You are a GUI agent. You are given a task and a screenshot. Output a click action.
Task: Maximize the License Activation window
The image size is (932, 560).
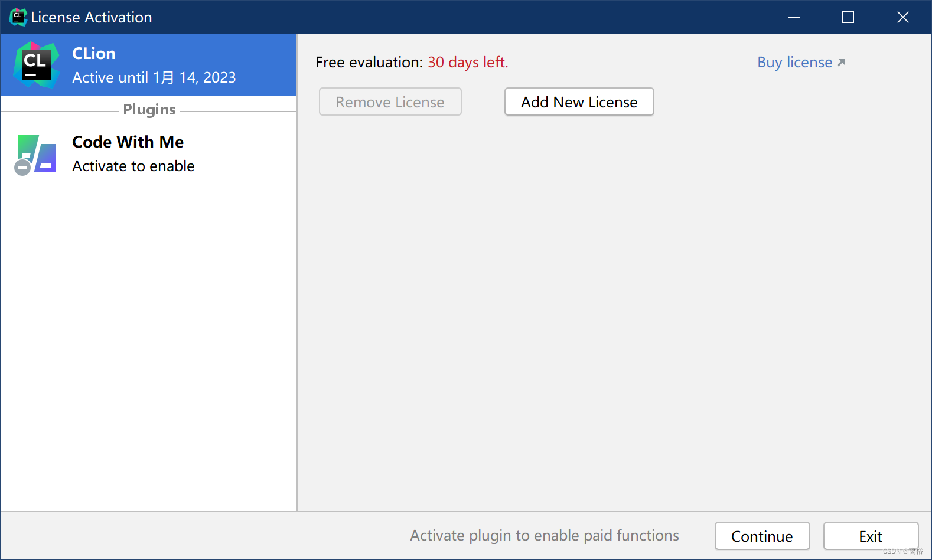point(848,17)
